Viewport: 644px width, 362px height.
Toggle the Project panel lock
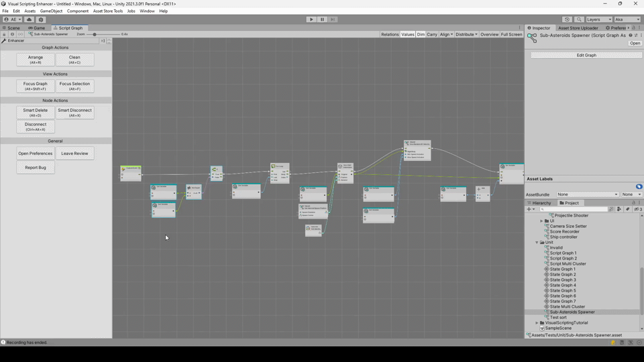coord(633,202)
